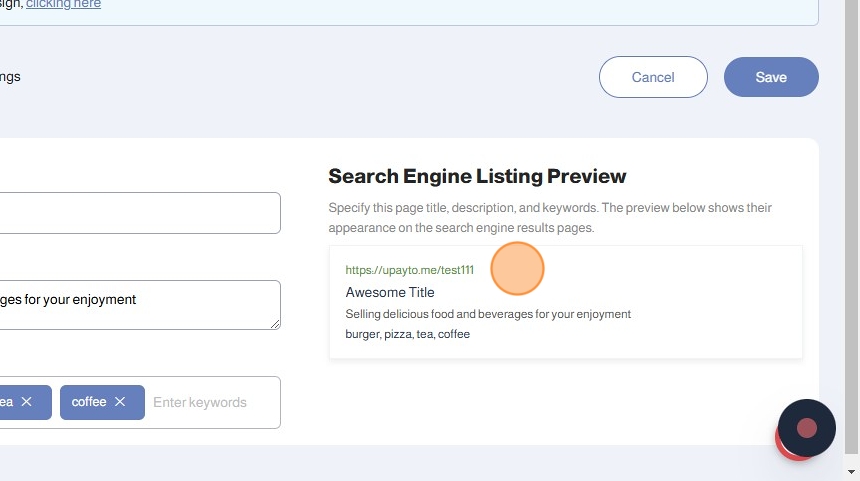Viewport: 860px width, 481px height.
Task: Select the coffee keyword chip
Action: click(x=89, y=402)
